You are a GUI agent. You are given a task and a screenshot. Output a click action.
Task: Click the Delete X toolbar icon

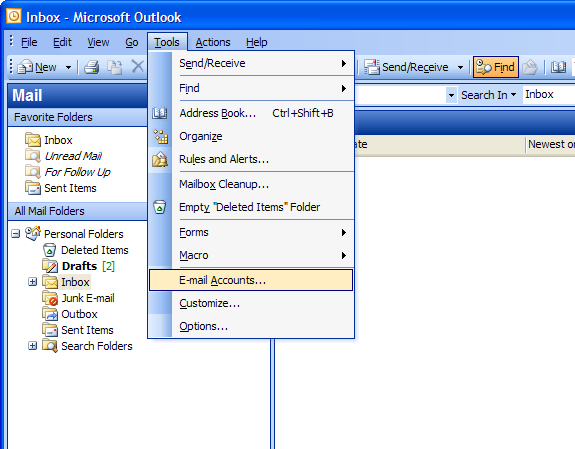click(138, 67)
